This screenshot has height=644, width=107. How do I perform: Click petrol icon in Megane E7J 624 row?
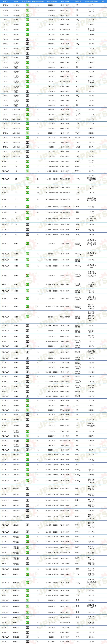pyautogui.click(x=28, y=455)
